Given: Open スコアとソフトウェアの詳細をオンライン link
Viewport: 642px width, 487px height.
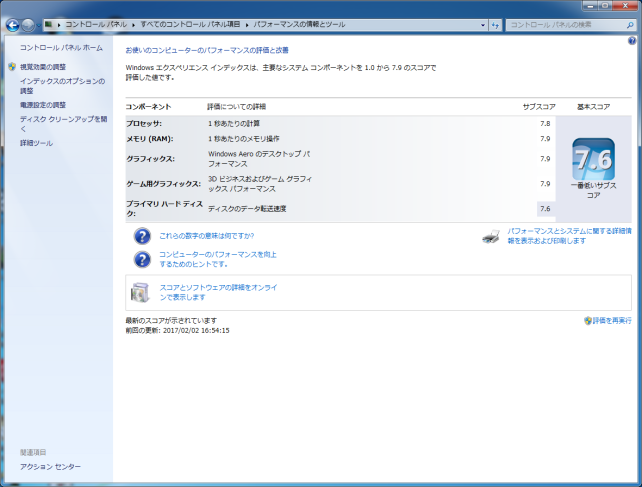Looking at the screenshot, I should click(x=218, y=292).
